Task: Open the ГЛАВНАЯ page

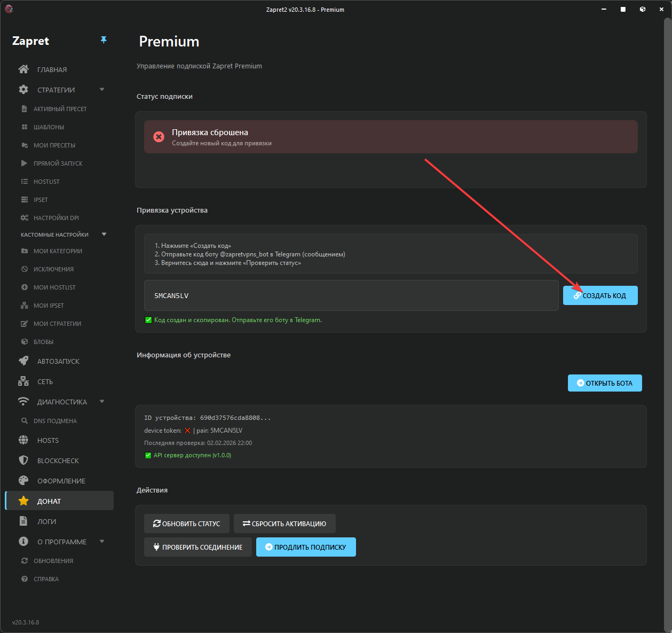Action: pyautogui.click(x=59, y=69)
